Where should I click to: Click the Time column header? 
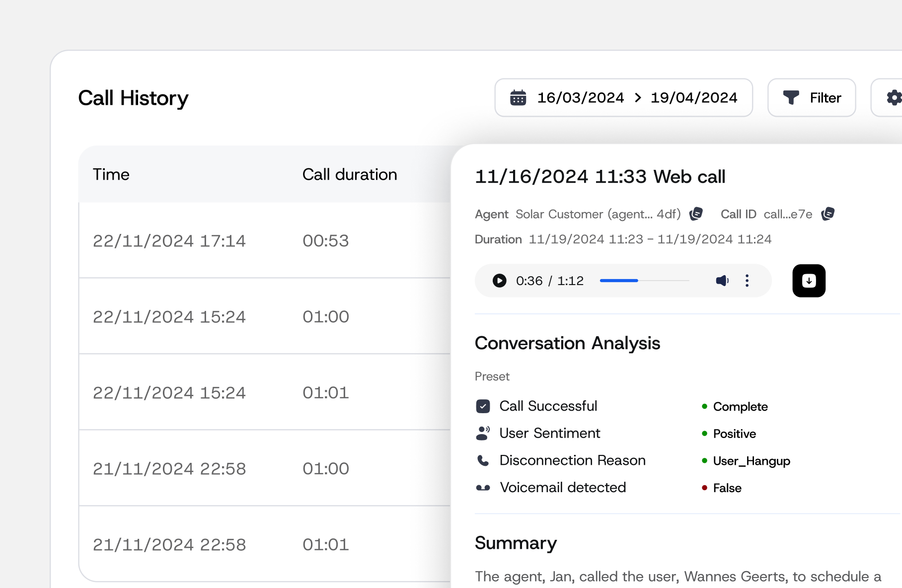click(111, 174)
